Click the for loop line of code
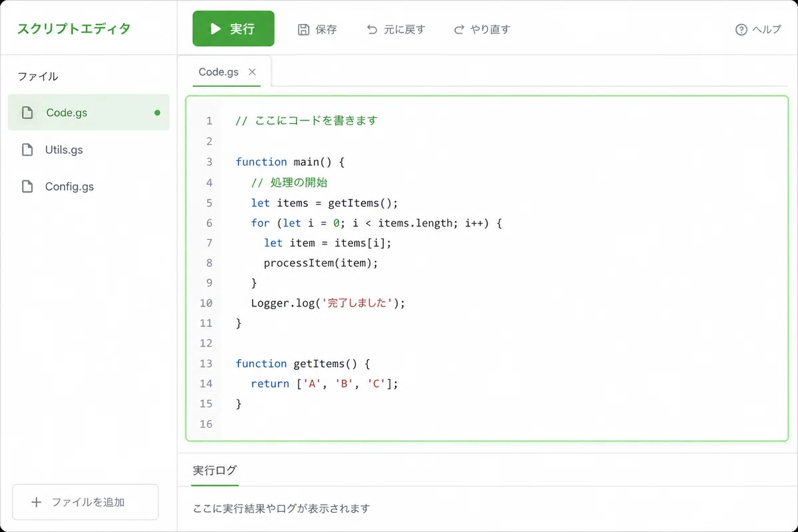798x532 pixels. 376,223
